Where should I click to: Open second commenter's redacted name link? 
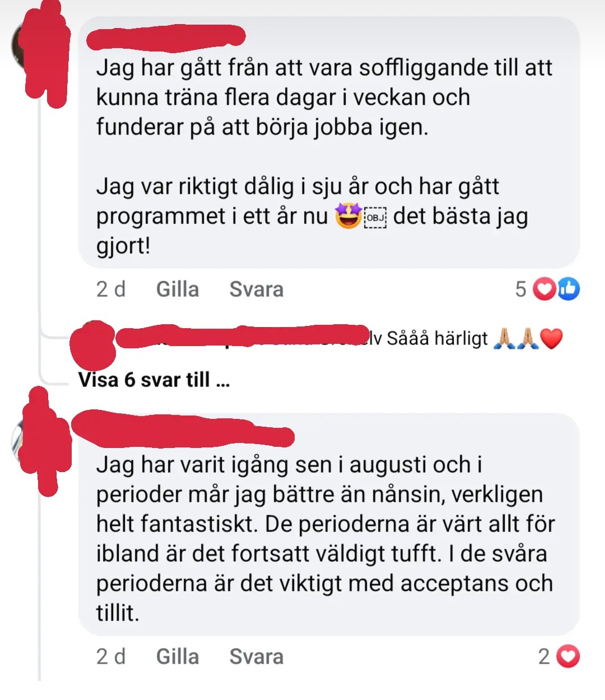point(184,429)
